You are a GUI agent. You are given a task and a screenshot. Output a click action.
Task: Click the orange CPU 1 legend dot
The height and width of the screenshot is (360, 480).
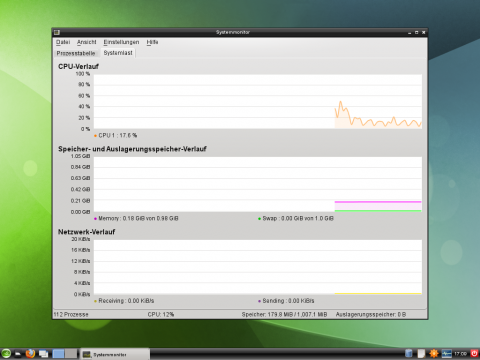(96, 136)
